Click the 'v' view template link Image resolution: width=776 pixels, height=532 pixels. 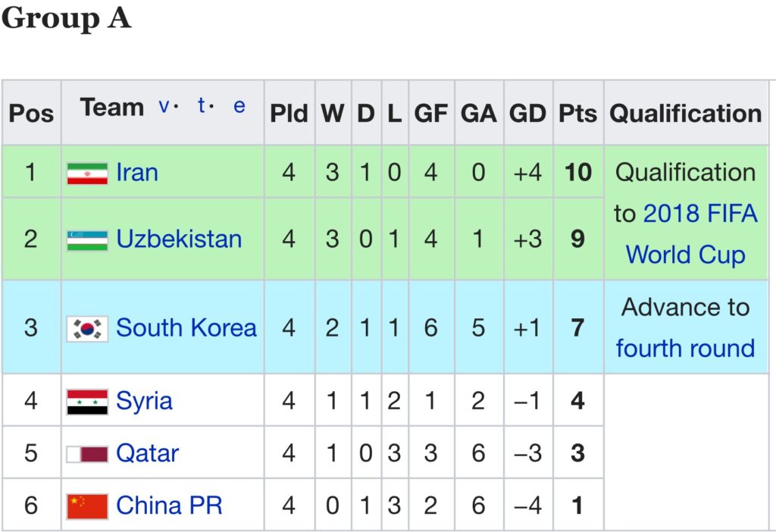pos(164,107)
